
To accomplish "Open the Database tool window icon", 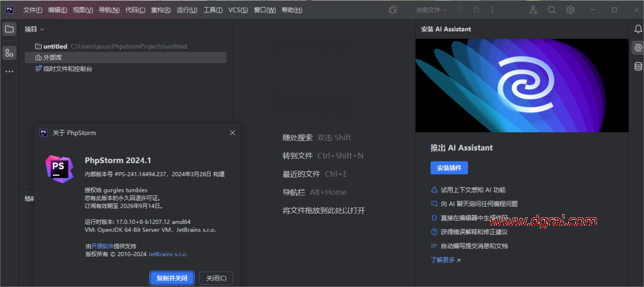I will (638, 66).
